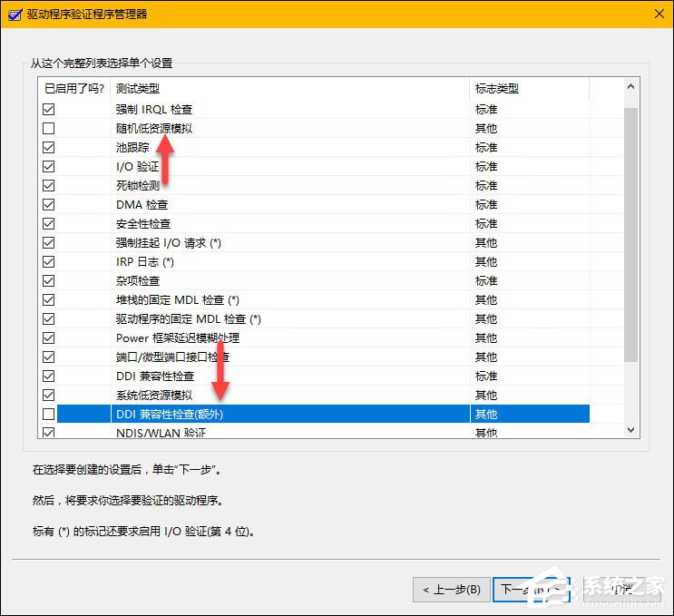Uncheck the 安全性检查 checkbox

(x=49, y=223)
